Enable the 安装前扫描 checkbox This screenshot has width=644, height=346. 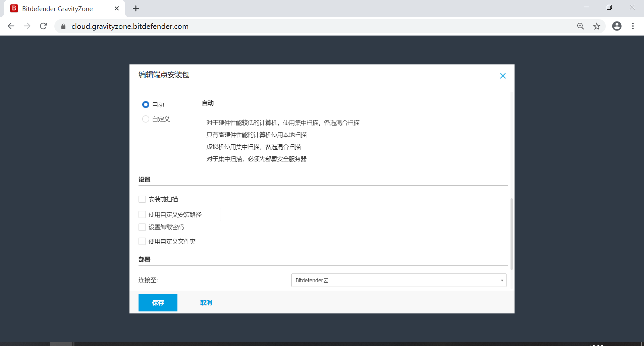tap(142, 199)
